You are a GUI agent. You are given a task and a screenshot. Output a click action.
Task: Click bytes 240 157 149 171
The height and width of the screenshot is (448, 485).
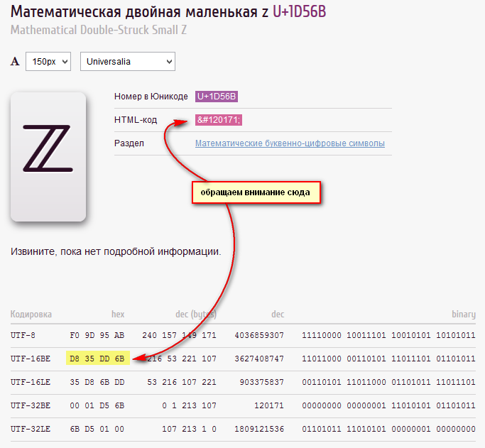(180, 335)
